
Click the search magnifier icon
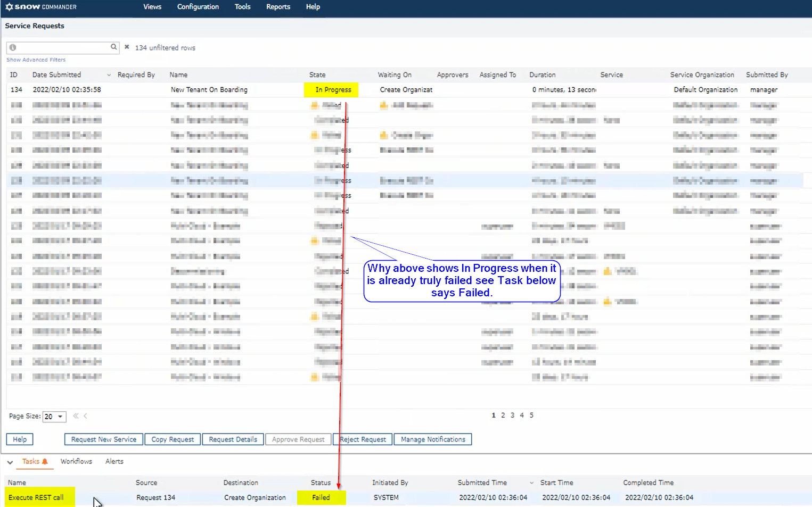click(113, 47)
